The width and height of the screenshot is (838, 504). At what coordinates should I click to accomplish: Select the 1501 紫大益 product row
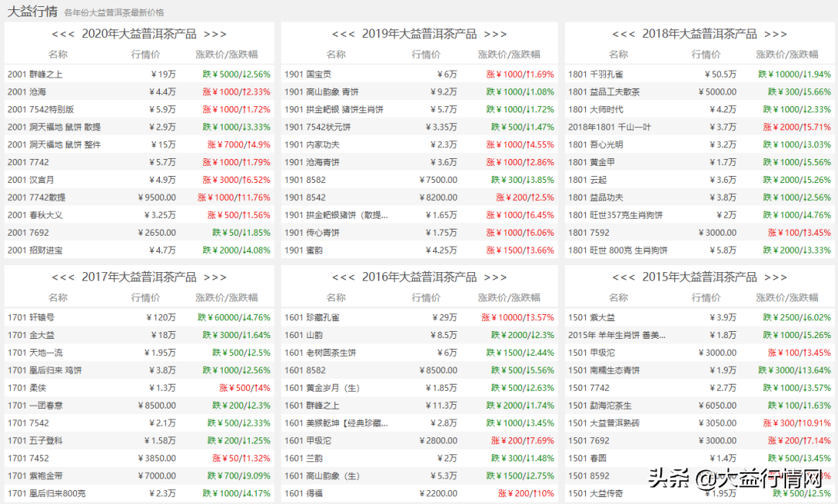(700, 317)
